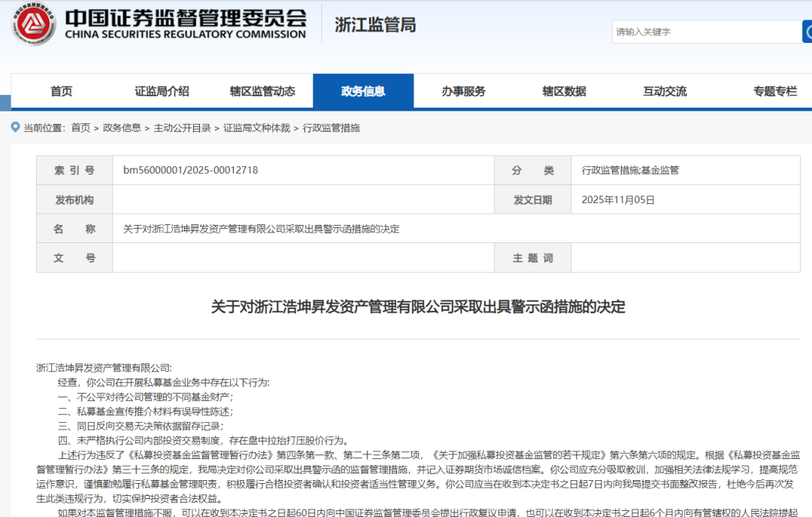The width and height of the screenshot is (812, 517).
Task: Click the keyword search input box
Action: click(x=699, y=32)
